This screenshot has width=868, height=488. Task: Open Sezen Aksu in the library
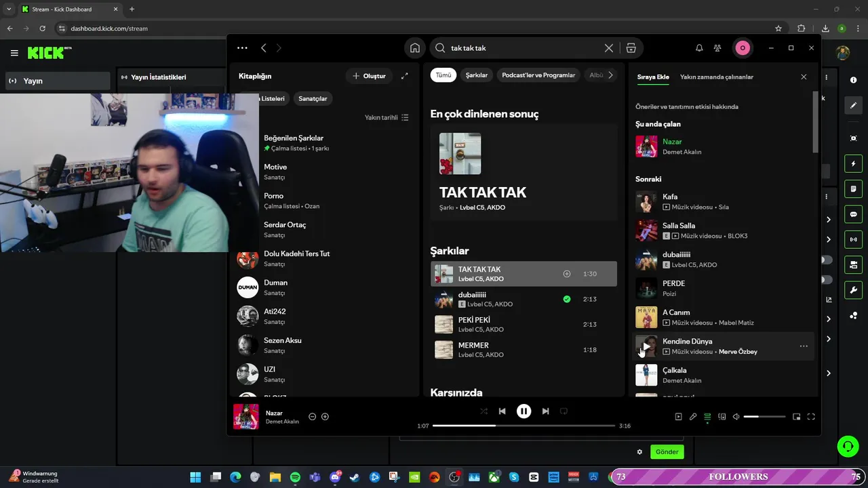click(x=325, y=345)
